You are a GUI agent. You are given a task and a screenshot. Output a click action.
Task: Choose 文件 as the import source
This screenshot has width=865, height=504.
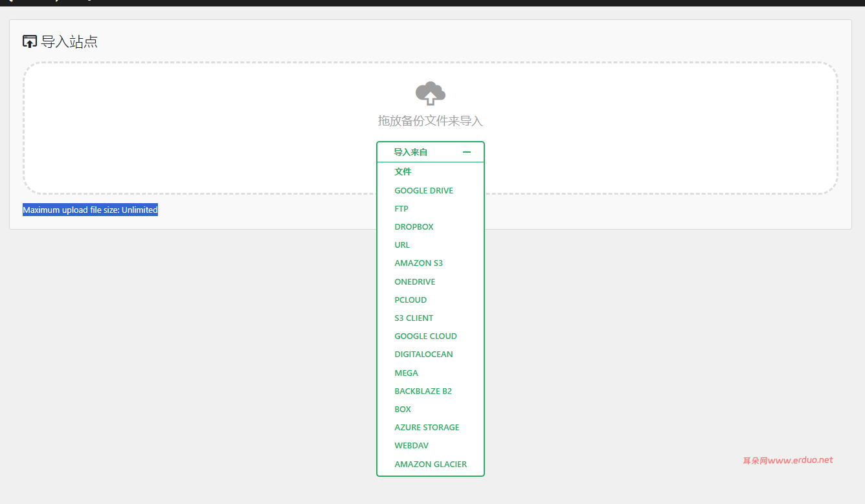pos(403,171)
